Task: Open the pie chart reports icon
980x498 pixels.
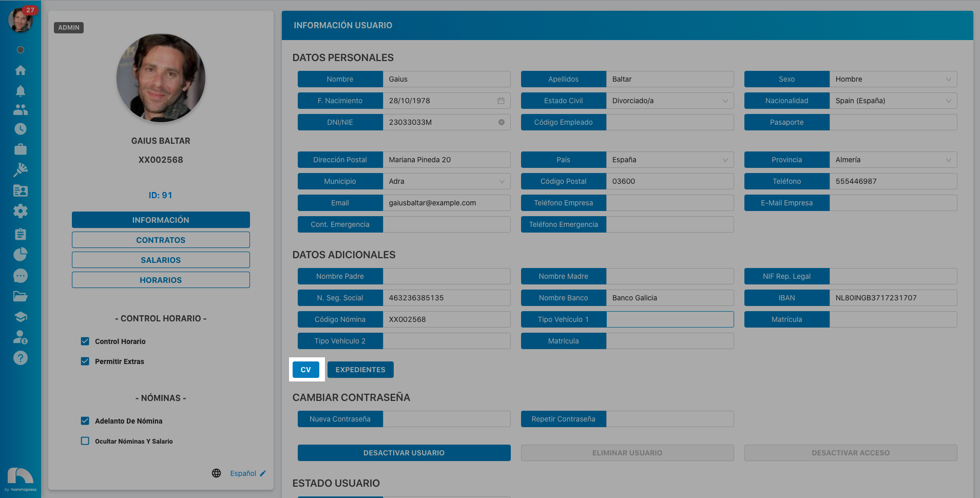Action: click(x=21, y=254)
